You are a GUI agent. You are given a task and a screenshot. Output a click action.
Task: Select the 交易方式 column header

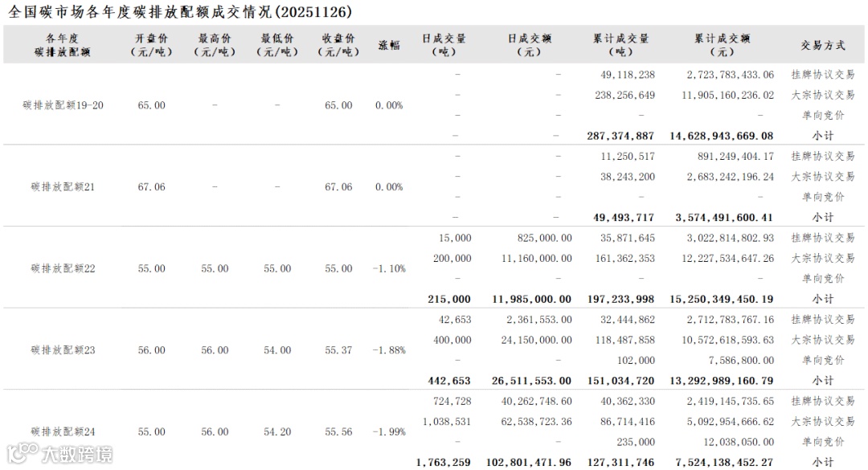[822, 45]
